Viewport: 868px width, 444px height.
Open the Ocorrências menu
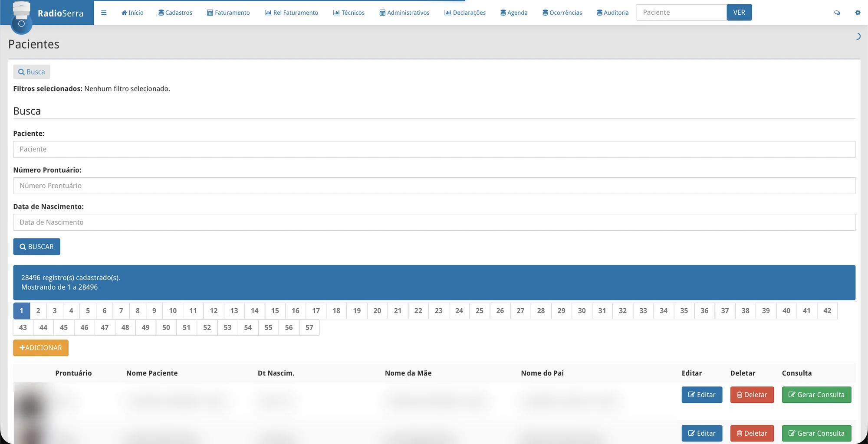(x=562, y=13)
